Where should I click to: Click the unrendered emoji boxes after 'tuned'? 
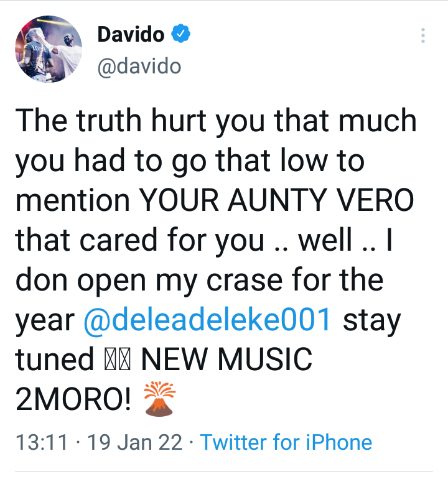118,360
